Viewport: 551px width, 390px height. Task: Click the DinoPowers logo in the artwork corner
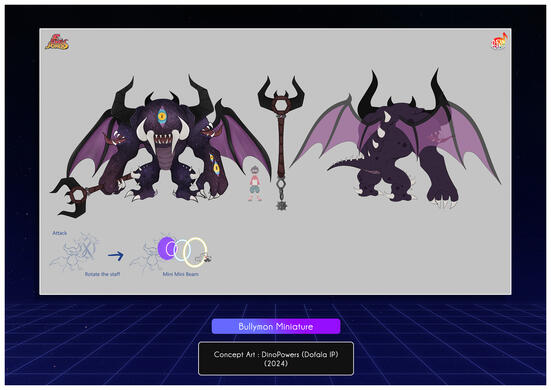(x=57, y=42)
